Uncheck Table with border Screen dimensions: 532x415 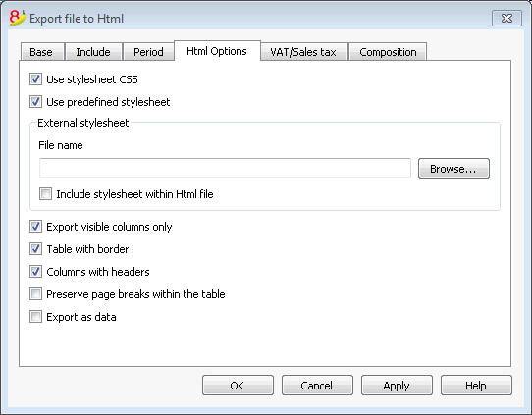(x=35, y=249)
